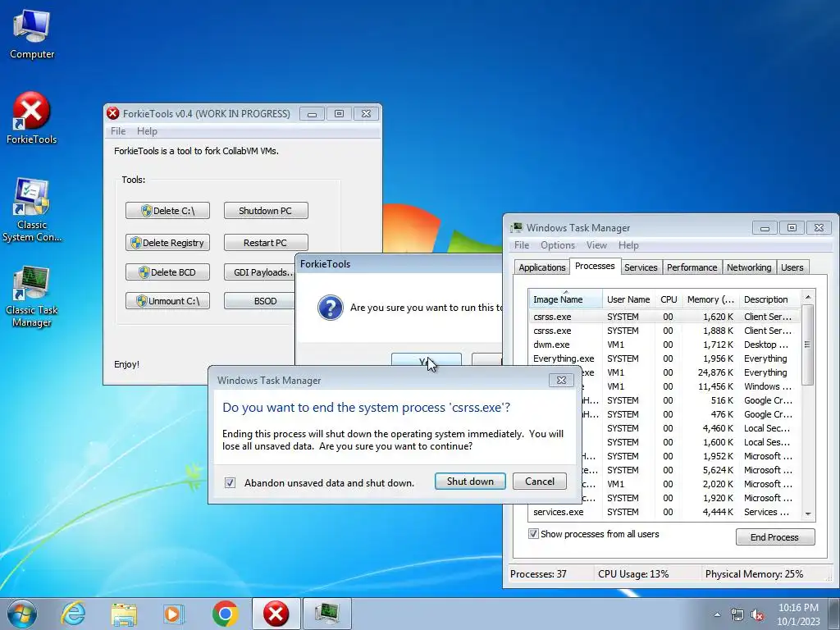Select the dwm.exe process row
This screenshot has height=630, width=840.
coord(664,345)
